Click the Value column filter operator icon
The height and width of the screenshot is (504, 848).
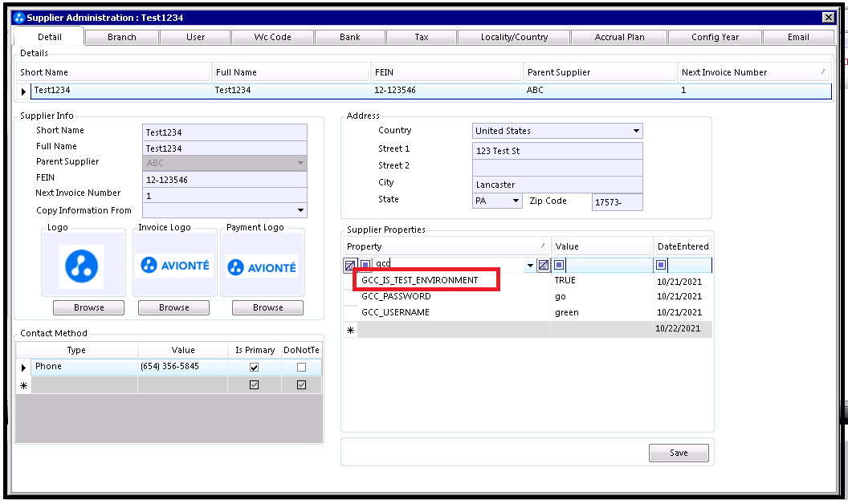(x=560, y=265)
